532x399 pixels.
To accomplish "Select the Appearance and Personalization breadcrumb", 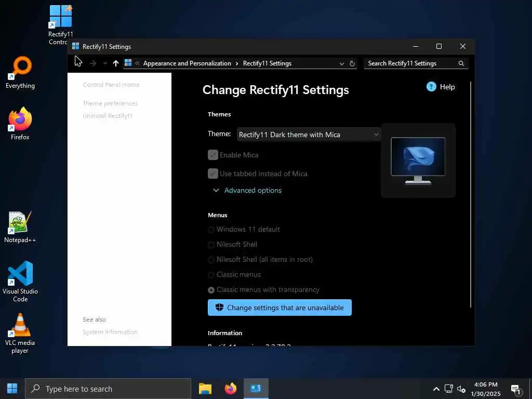I will point(187,63).
